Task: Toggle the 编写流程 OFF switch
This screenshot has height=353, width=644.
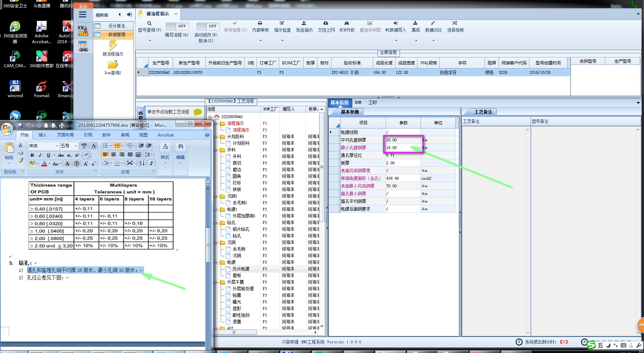Action: click(x=177, y=26)
